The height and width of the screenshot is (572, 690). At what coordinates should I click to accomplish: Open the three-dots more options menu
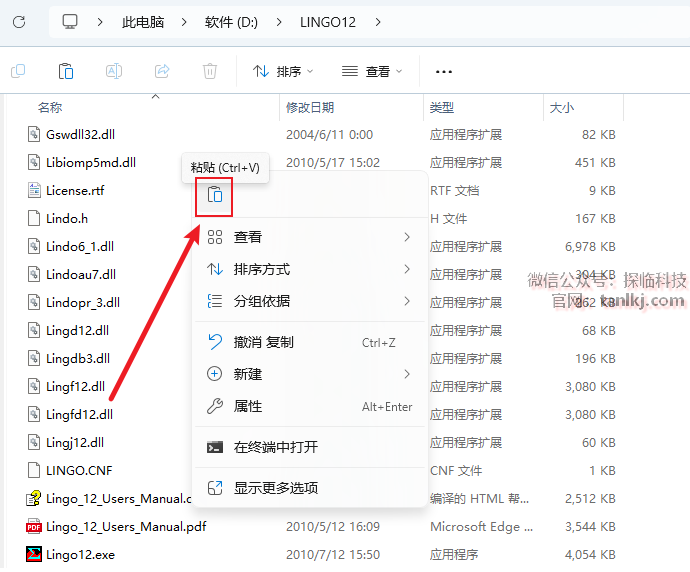point(444,71)
